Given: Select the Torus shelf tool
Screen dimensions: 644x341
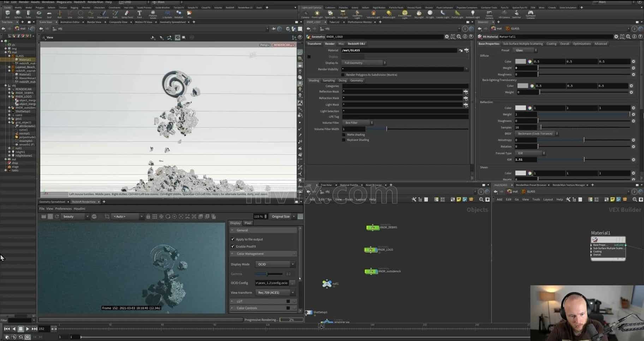Looking at the screenshot, I should click(x=39, y=14).
